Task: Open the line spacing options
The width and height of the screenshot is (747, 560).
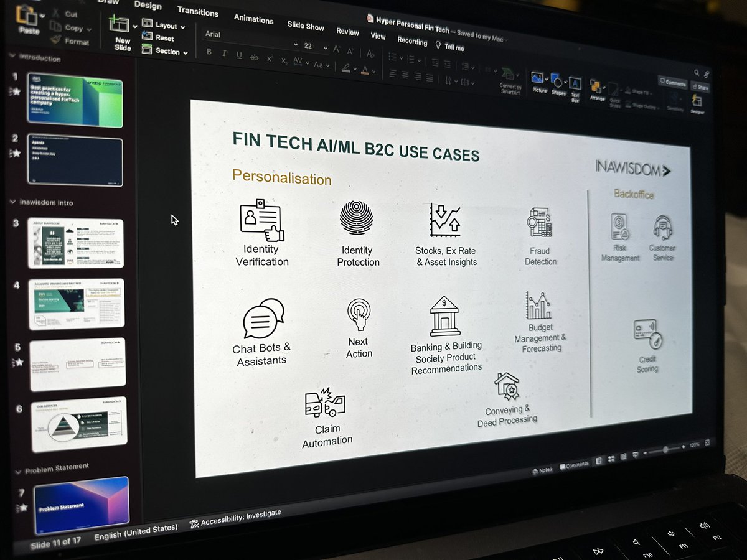Action: pyautogui.click(x=468, y=67)
